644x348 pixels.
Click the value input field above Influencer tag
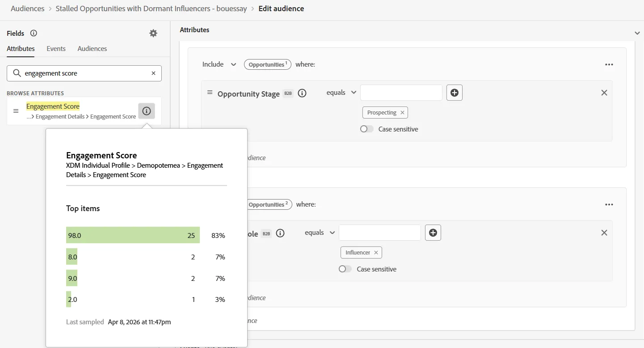click(x=380, y=233)
